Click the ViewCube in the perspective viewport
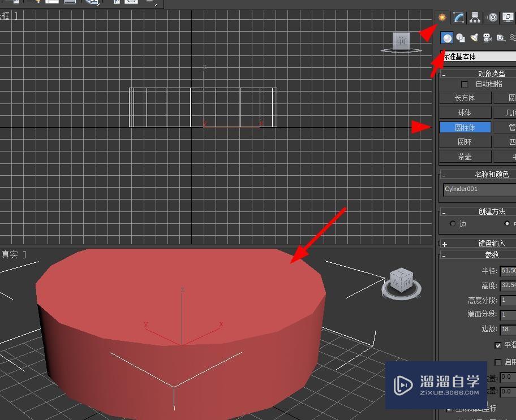Viewport: 516px width, 420px height. (402, 280)
